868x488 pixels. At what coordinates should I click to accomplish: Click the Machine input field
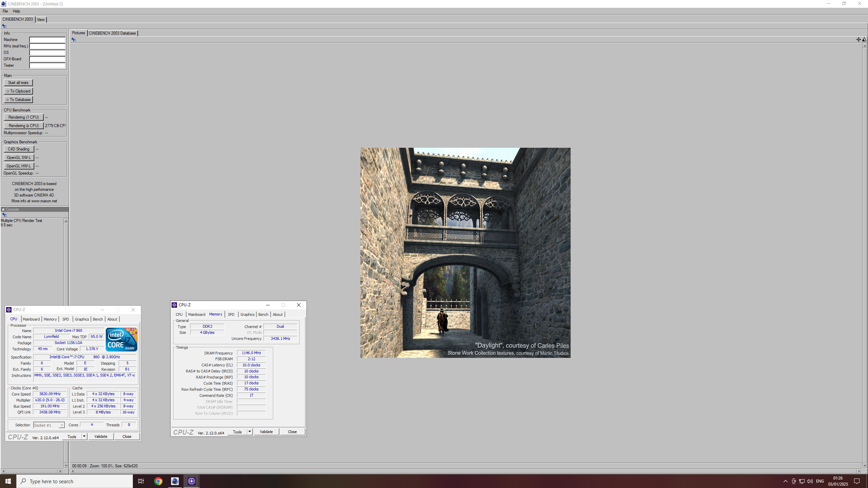coord(47,40)
